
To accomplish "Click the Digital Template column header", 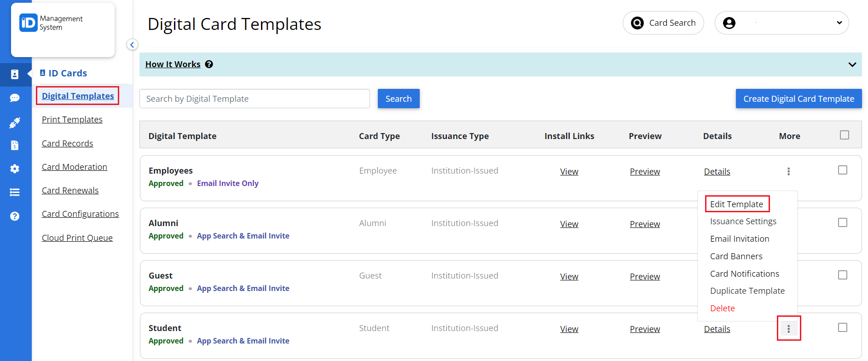I will [x=182, y=136].
